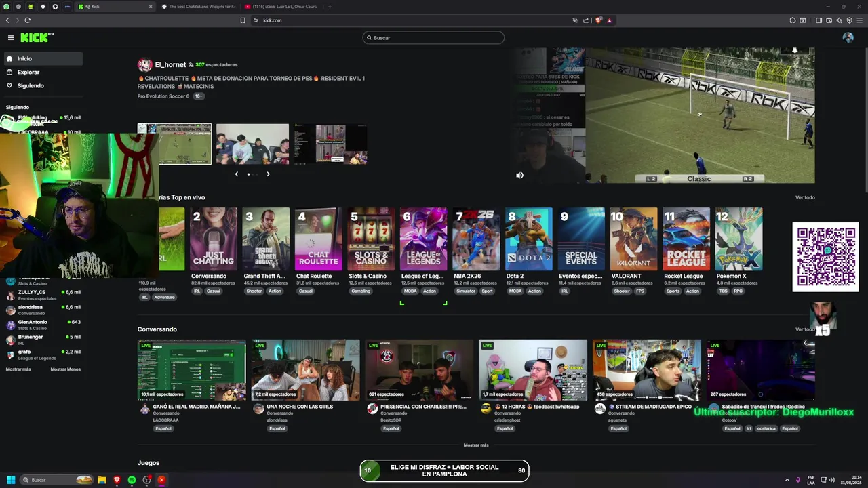Open Brave Shields lion icon
The height and width of the screenshot is (488, 868).
(x=598, y=20)
